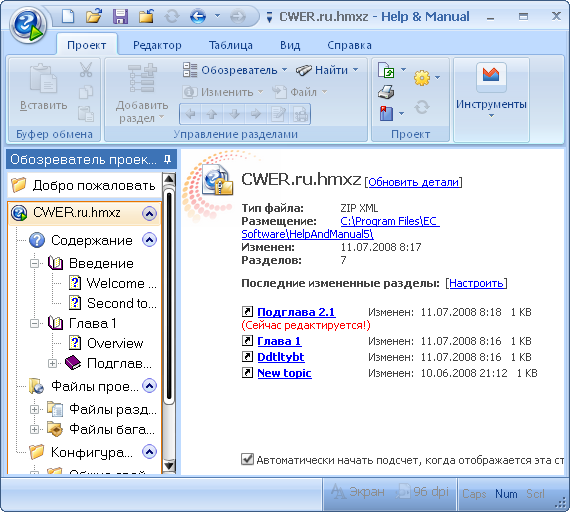
Task: Open the Файл dropdown in ribbon
Action: pos(300,92)
